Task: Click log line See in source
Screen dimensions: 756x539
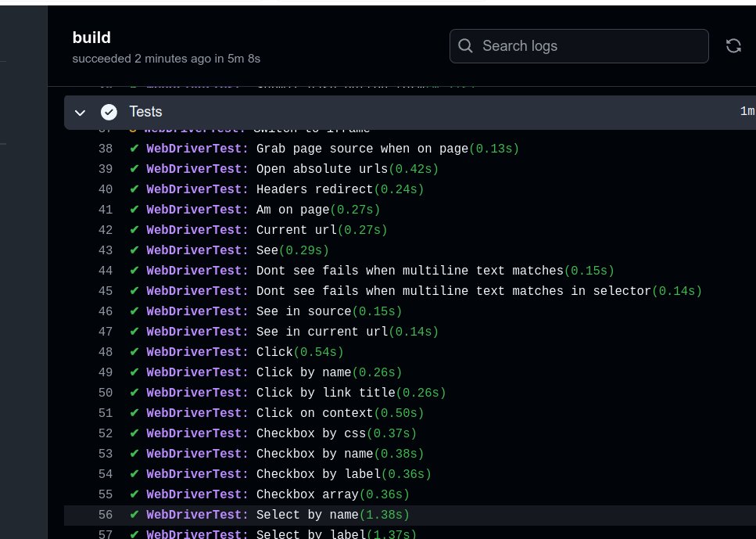Action: coord(266,311)
